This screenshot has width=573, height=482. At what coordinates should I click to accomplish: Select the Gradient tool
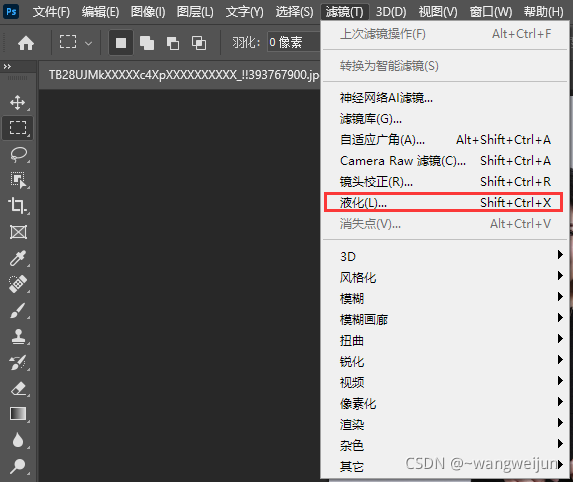(x=18, y=414)
